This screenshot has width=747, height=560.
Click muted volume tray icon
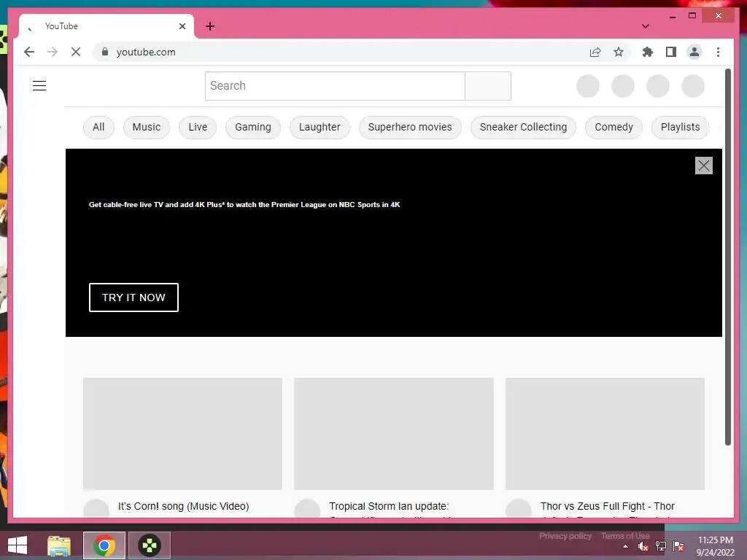tap(643, 546)
